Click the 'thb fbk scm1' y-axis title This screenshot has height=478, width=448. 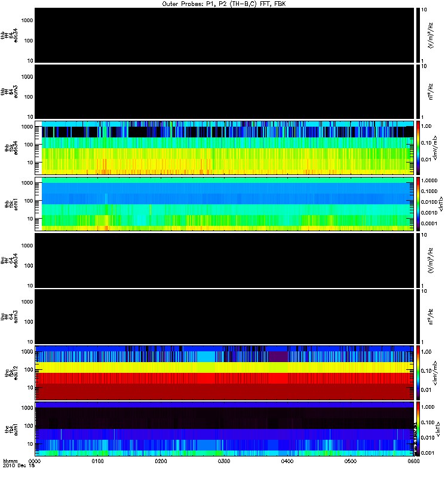pos(11,204)
